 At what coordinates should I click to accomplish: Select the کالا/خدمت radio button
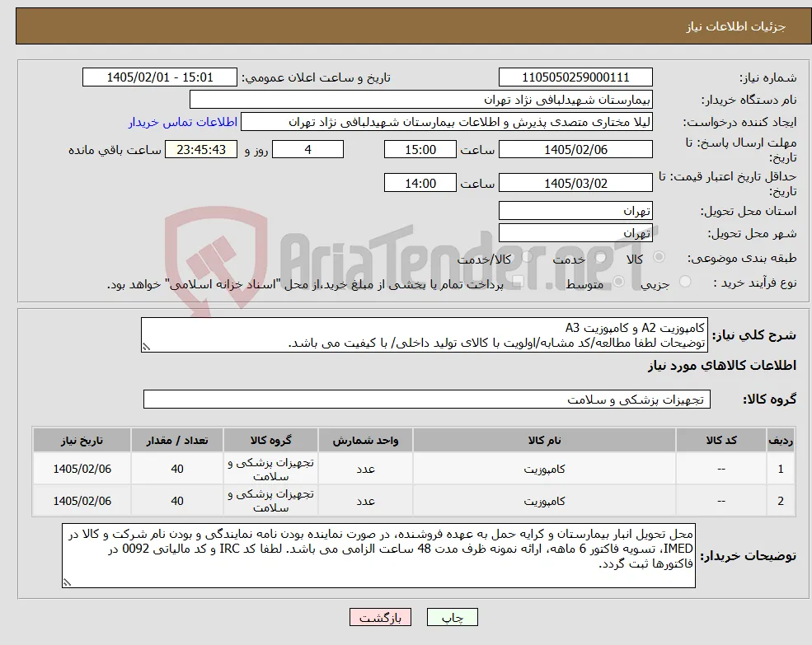click(527, 257)
